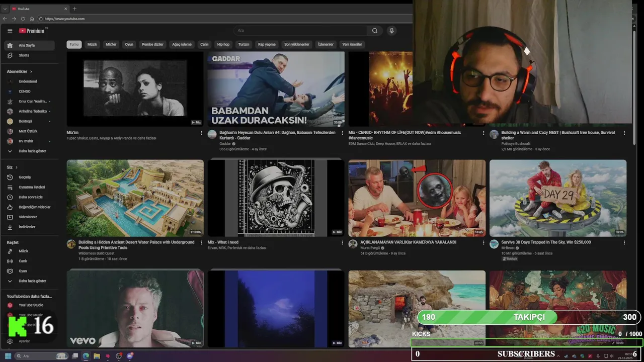Open Mert Öztürk subscription channel
The width and height of the screenshot is (644, 362).
click(x=30, y=131)
